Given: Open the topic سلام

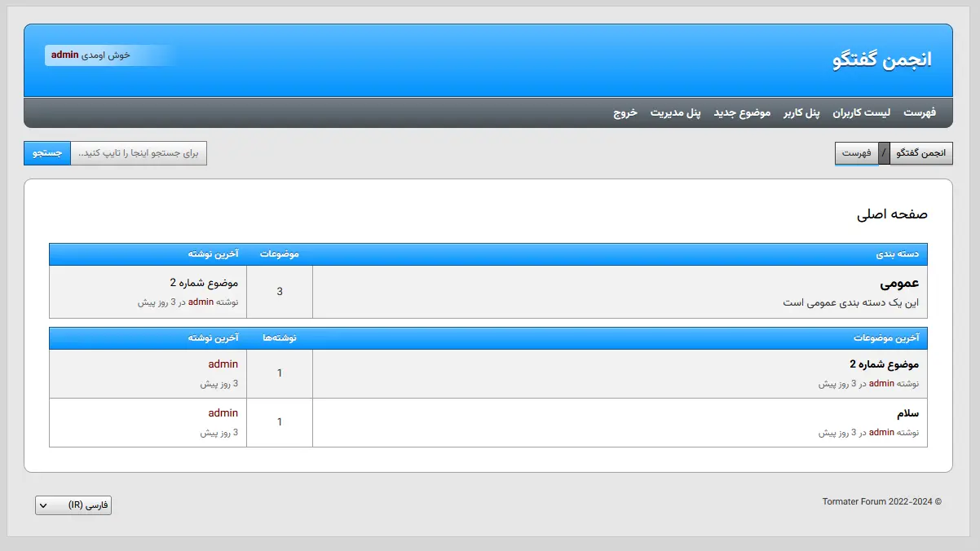Looking at the screenshot, I should coord(907,413).
